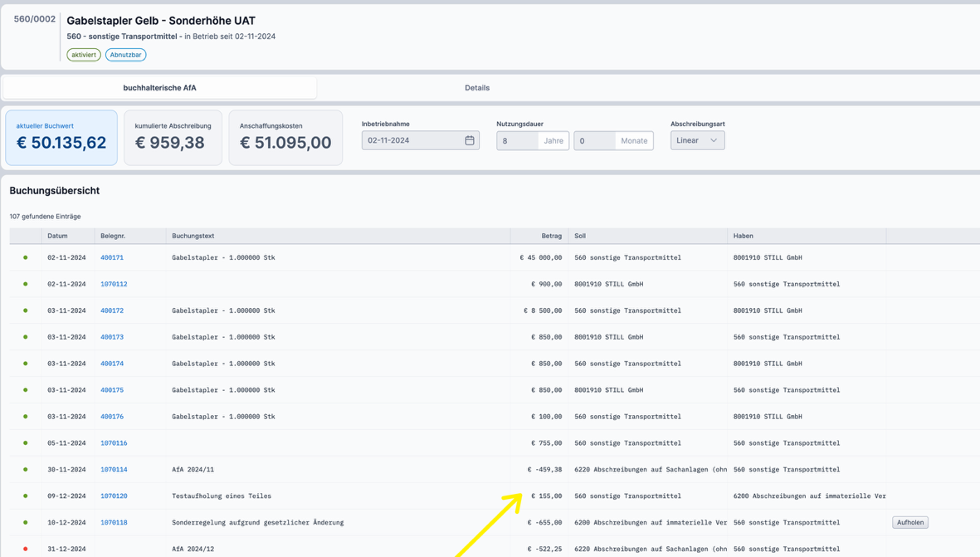
Task: Click the Nutzungsdauer Monate input field
Action: click(x=594, y=141)
